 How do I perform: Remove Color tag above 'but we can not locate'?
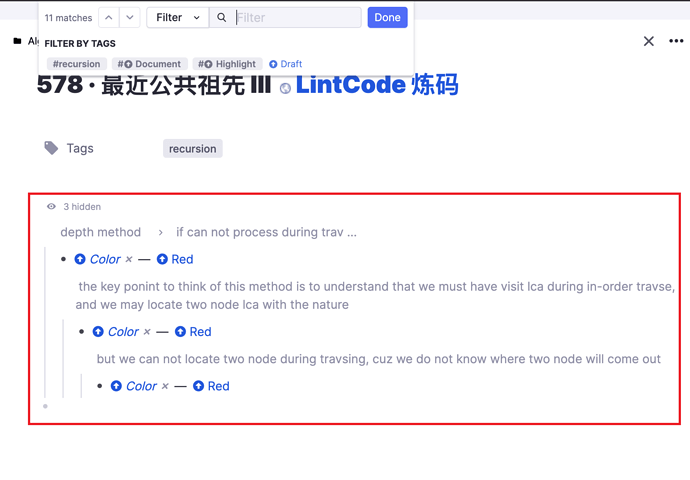pyautogui.click(x=147, y=332)
